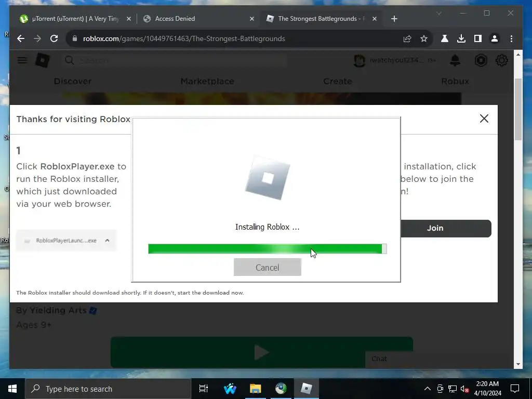Open the Discover menu item
The image size is (532, 399).
pos(73,82)
